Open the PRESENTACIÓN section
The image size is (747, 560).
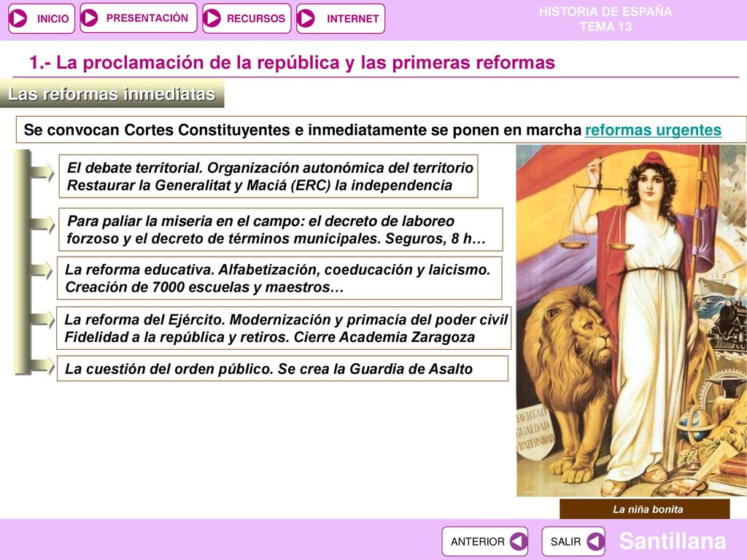click(x=139, y=18)
